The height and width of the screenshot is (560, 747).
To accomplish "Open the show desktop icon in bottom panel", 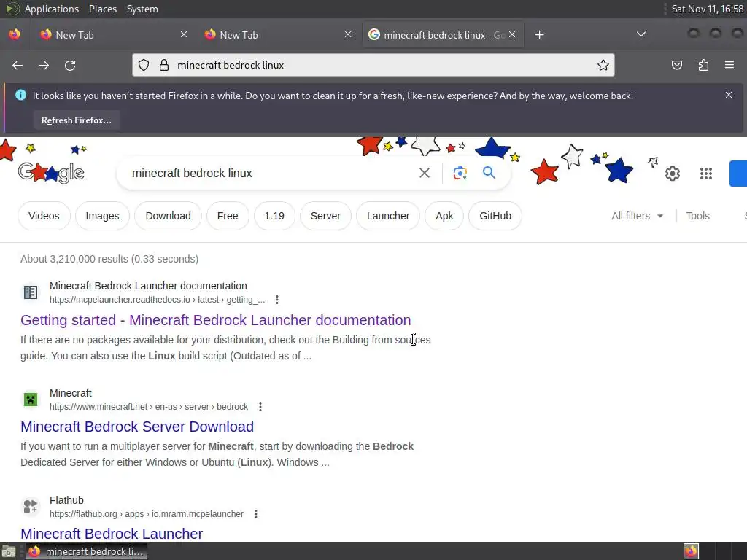I will click(x=9, y=551).
